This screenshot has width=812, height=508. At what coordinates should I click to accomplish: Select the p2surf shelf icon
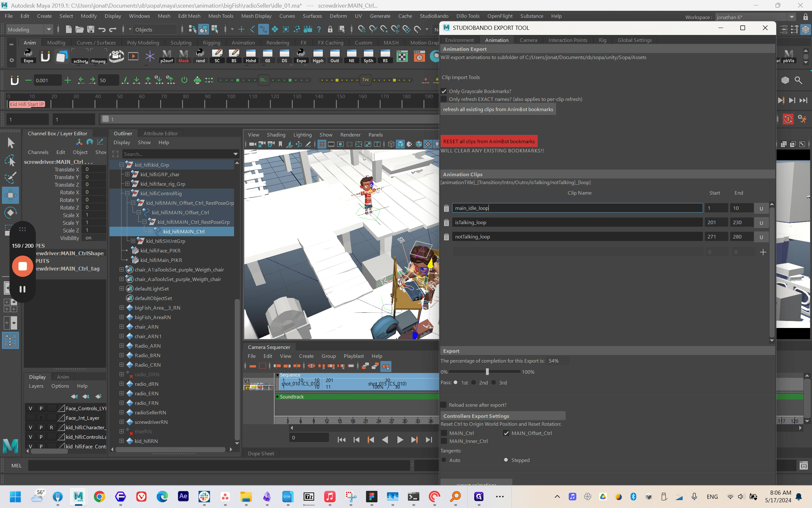tap(167, 56)
